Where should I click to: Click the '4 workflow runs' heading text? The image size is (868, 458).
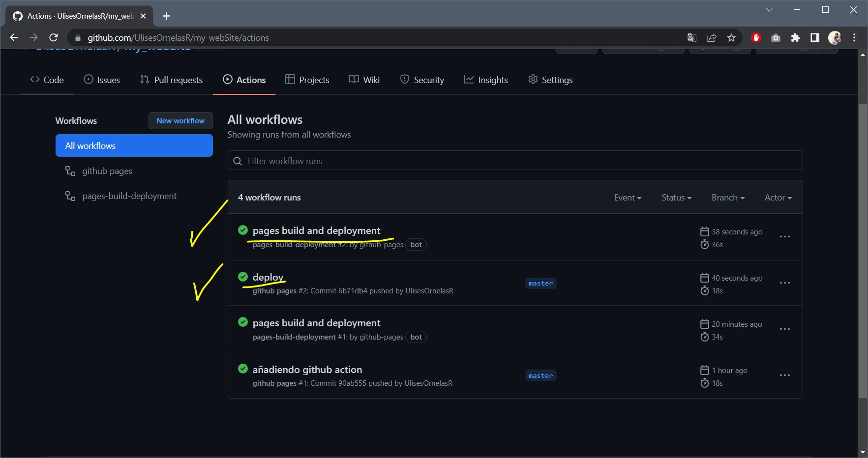point(269,198)
